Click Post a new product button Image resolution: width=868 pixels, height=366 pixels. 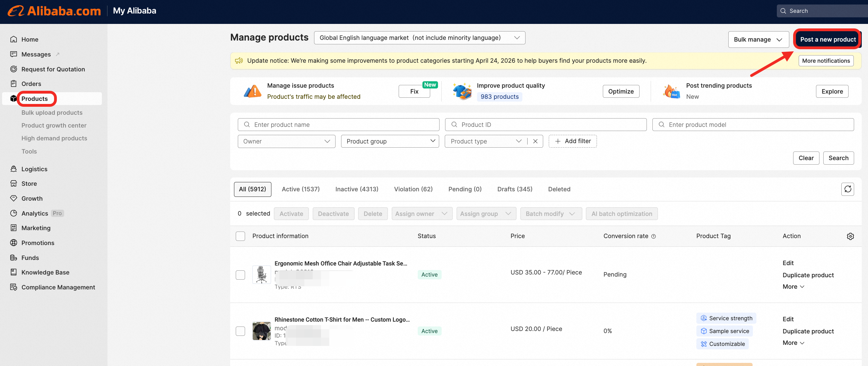pos(828,40)
